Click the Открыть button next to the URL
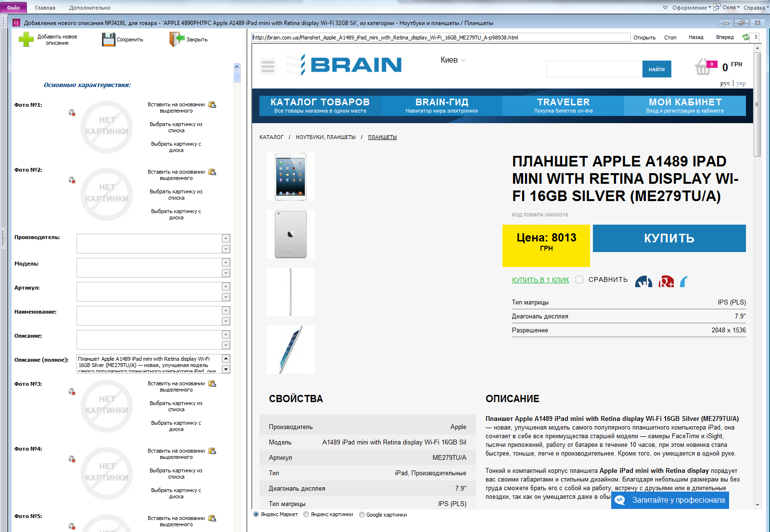 coord(644,37)
